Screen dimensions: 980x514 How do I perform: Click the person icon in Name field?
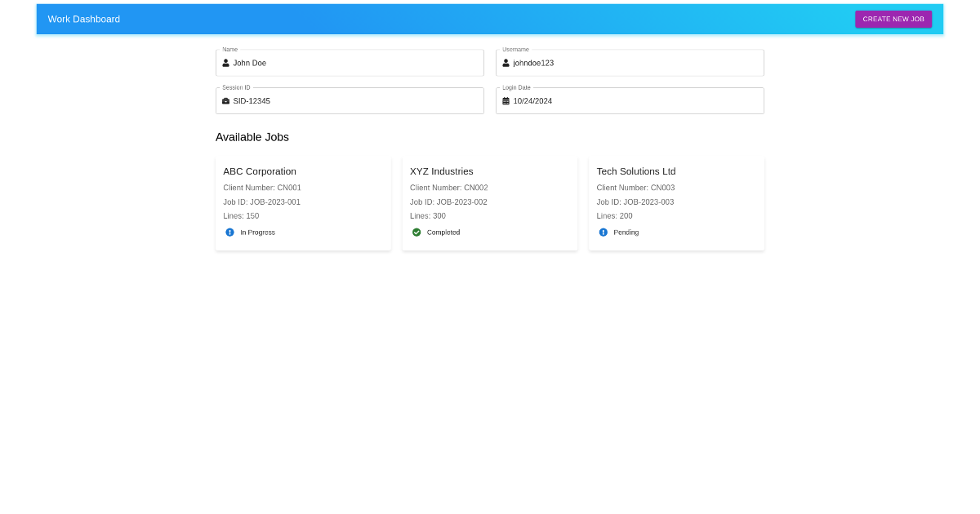pyautogui.click(x=226, y=63)
